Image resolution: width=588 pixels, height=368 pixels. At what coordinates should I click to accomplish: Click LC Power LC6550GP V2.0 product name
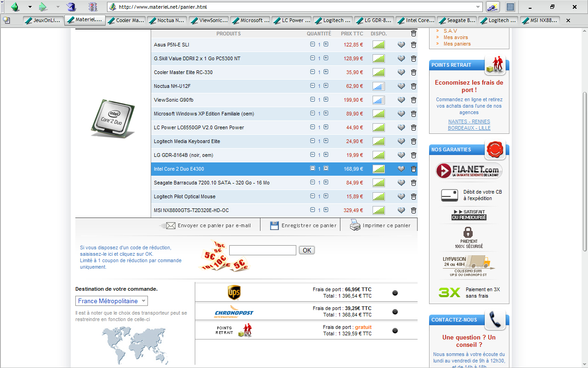(199, 127)
